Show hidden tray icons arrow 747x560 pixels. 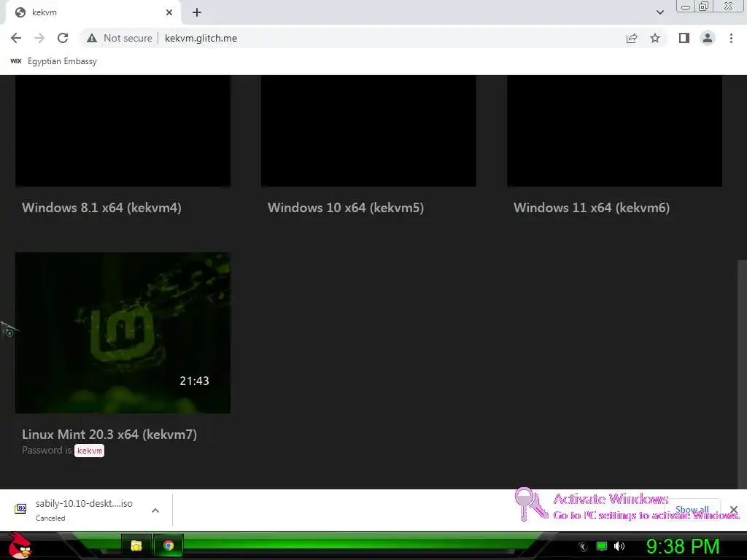point(582,546)
